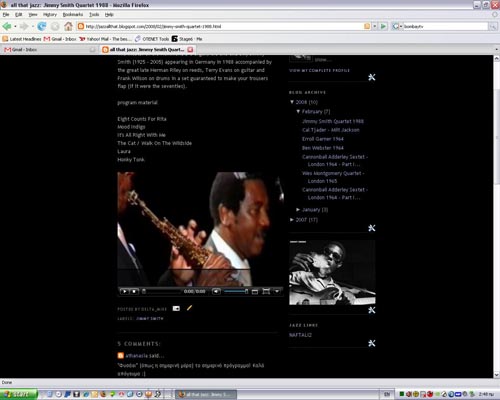Click the guitarist black-and-white photo

(x=332, y=273)
